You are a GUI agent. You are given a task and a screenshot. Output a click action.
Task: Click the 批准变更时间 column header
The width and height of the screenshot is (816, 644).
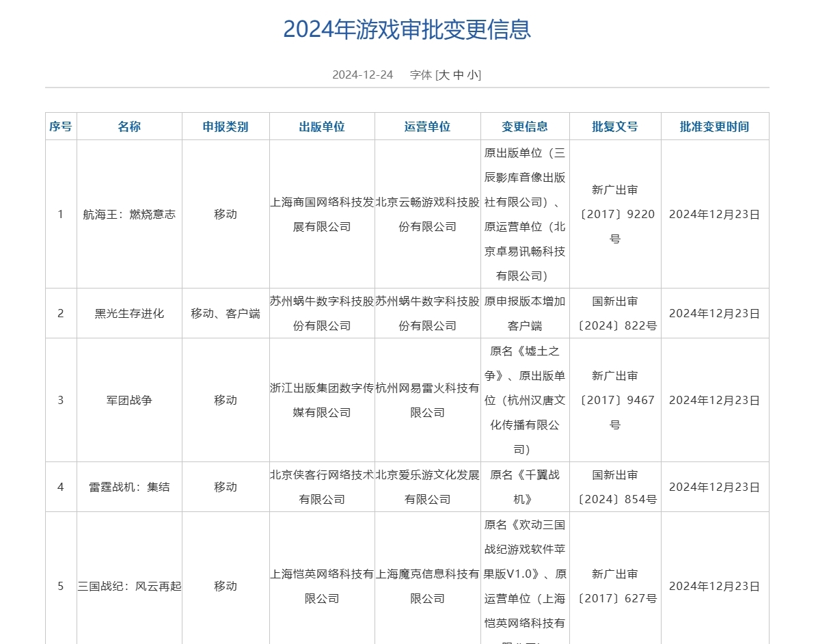pos(715,126)
